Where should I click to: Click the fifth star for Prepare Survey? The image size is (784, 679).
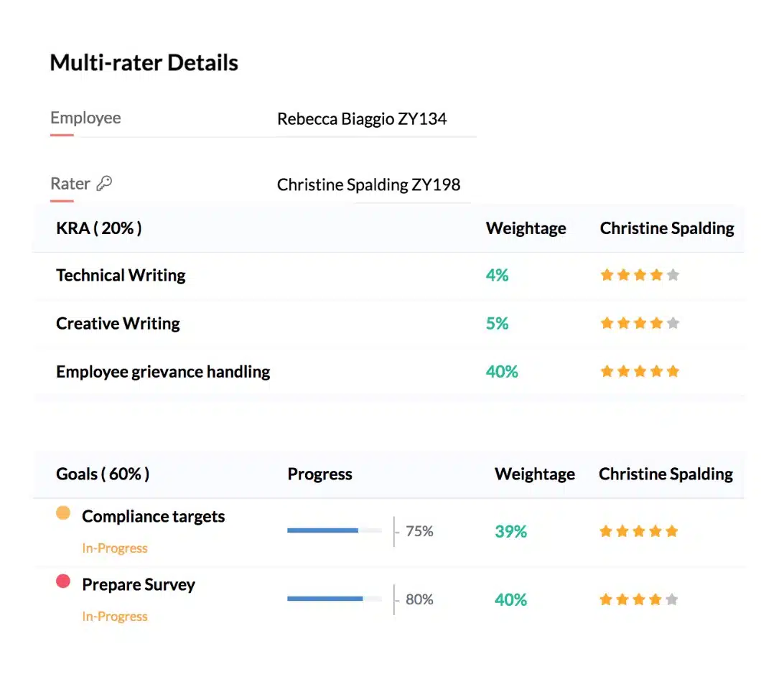tap(672, 599)
